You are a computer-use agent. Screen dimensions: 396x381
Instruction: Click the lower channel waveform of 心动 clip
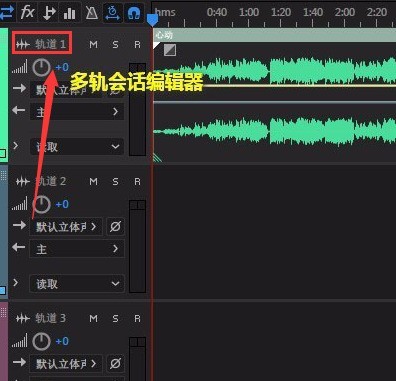[x=275, y=131]
